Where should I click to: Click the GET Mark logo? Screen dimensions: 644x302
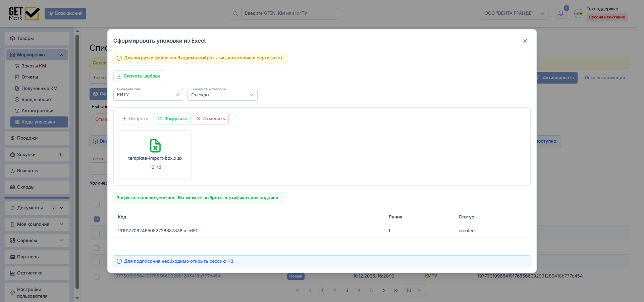[24, 13]
